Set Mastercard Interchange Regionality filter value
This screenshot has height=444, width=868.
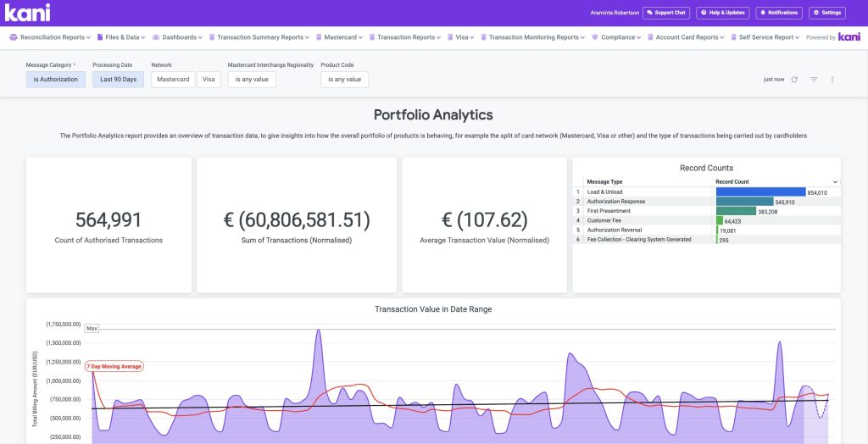(252, 80)
